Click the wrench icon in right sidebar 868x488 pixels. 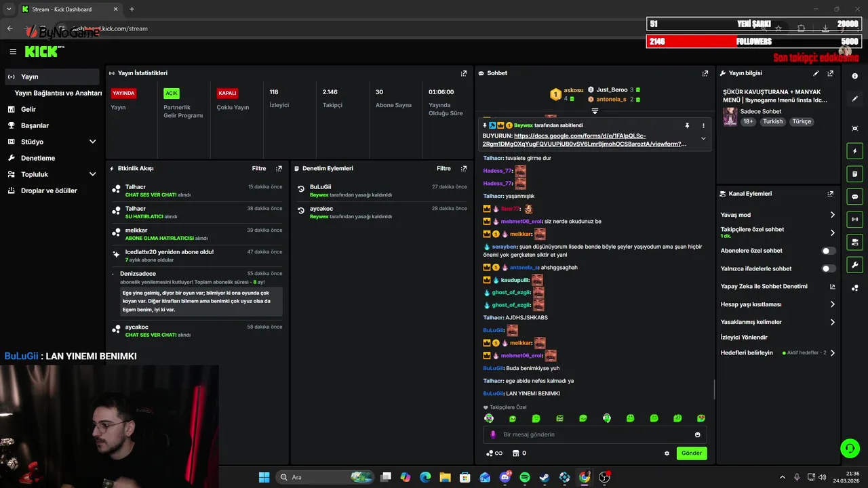click(x=855, y=265)
